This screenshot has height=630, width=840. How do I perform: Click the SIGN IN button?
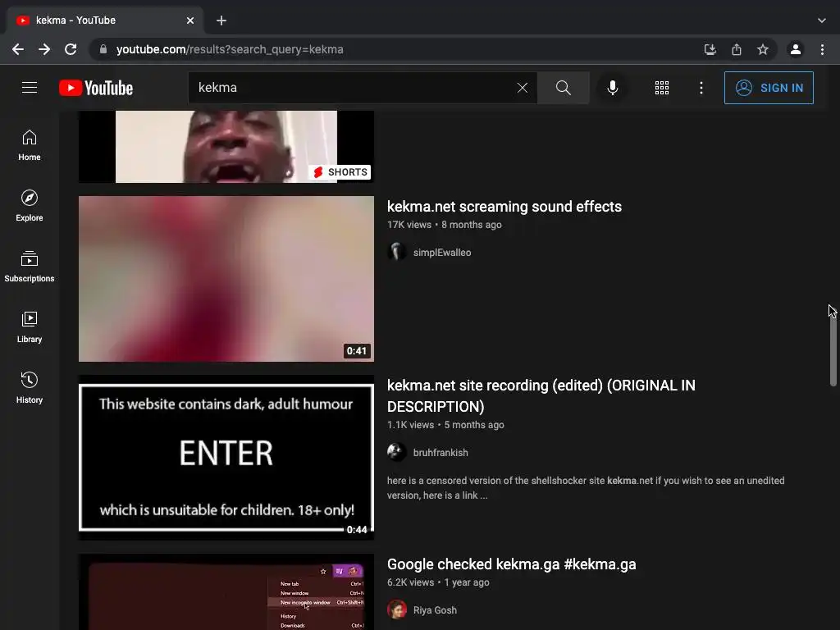pyautogui.click(x=769, y=88)
